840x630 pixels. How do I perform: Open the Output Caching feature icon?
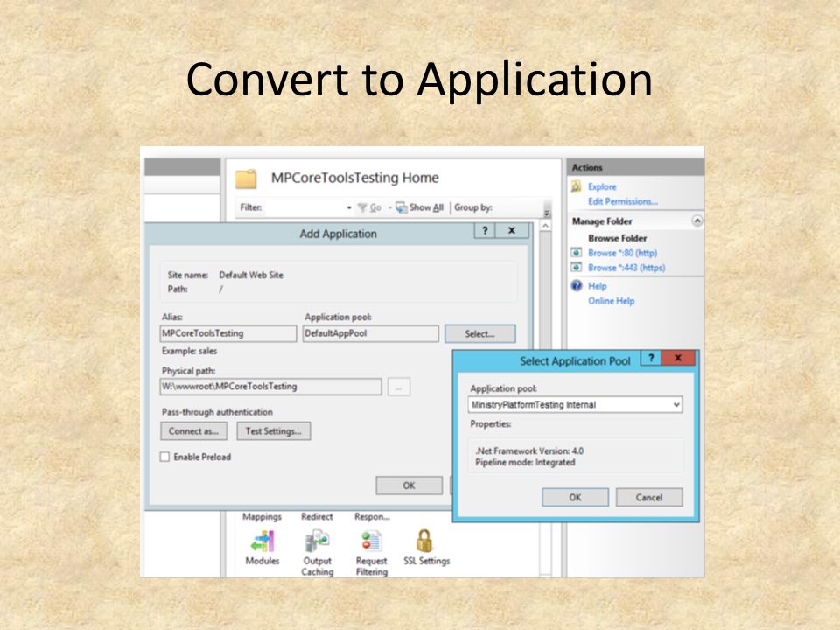[x=317, y=541]
